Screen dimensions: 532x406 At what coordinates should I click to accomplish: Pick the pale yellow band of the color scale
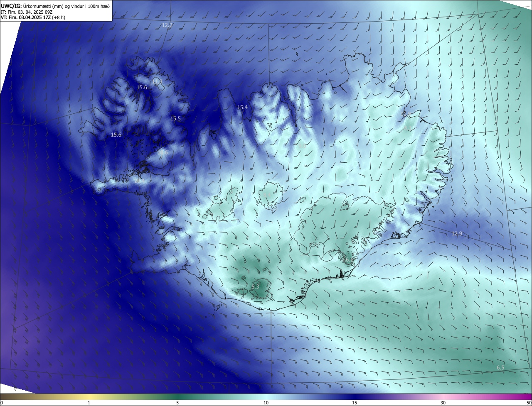[x=89, y=396]
